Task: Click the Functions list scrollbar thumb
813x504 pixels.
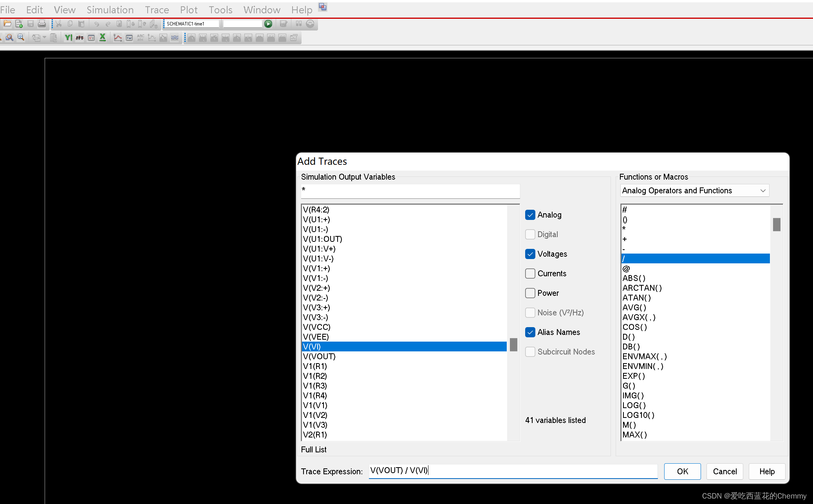Action: [x=777, y=225]
